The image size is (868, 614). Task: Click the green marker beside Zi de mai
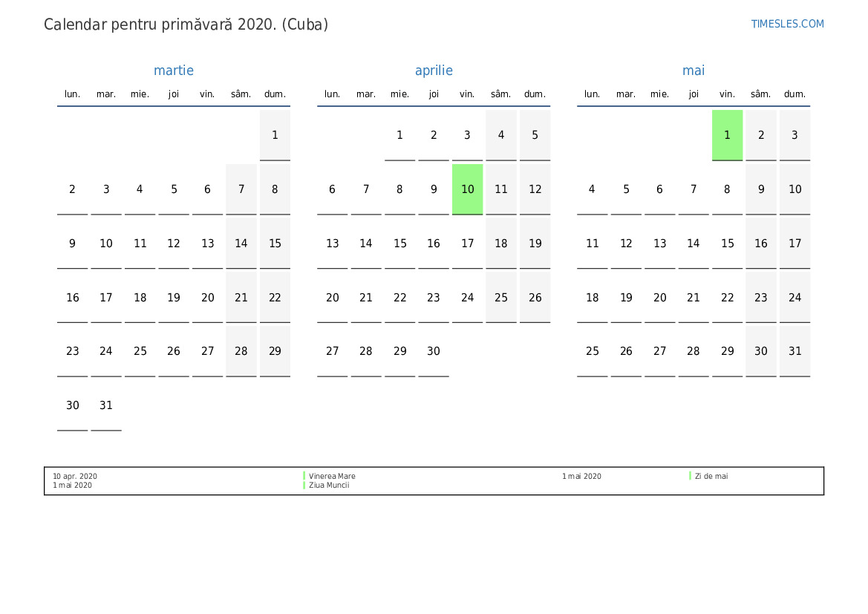[691, 476]
